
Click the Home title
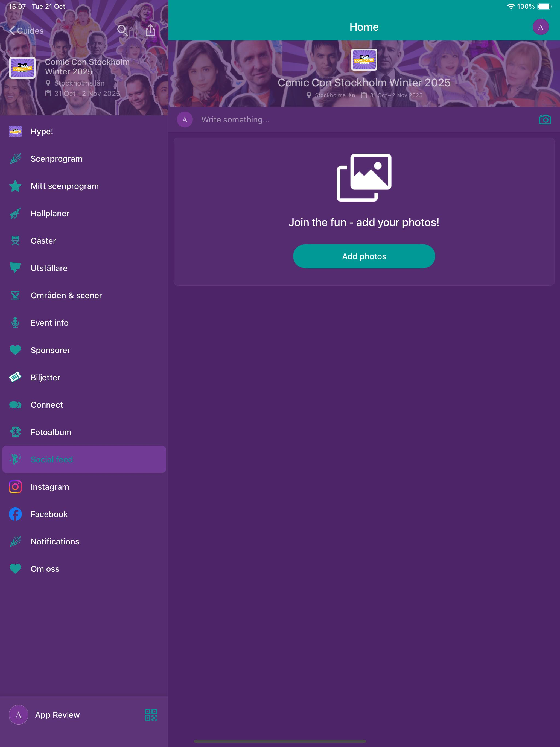[x=364, y=27]
